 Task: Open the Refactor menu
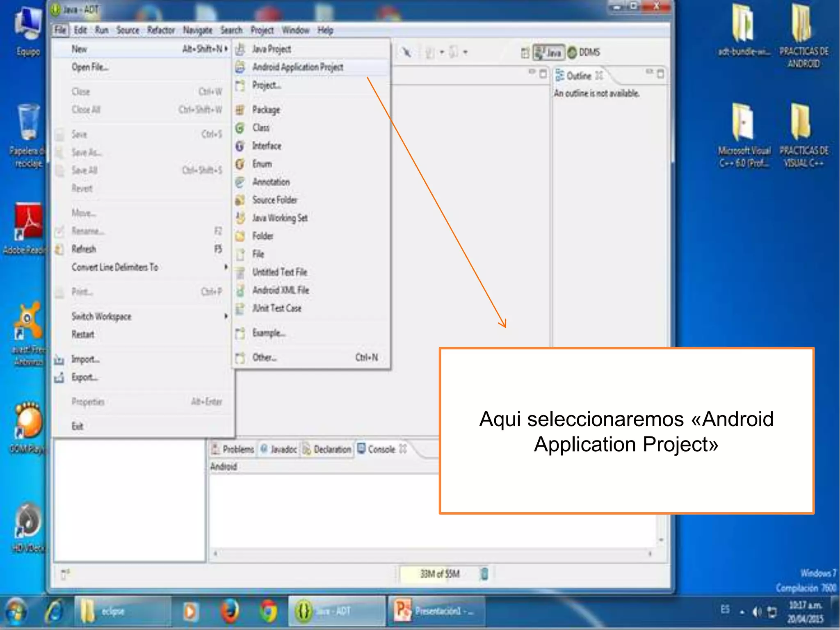coord(161,30)
